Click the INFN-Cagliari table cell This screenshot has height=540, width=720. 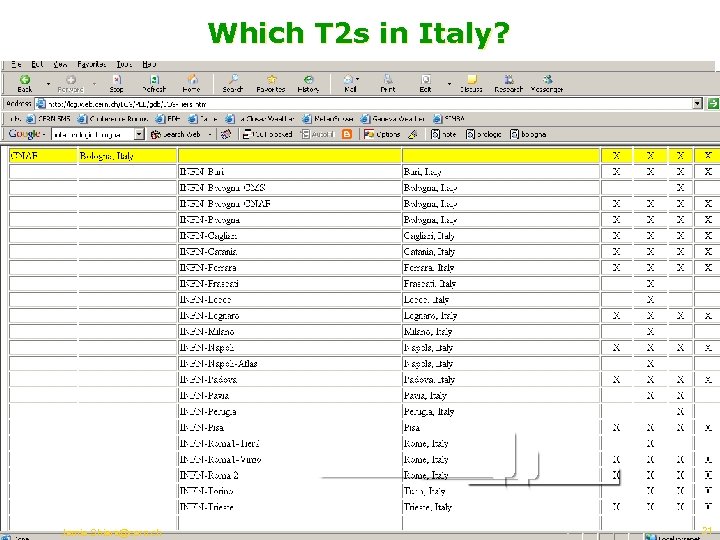click(290, 236)
